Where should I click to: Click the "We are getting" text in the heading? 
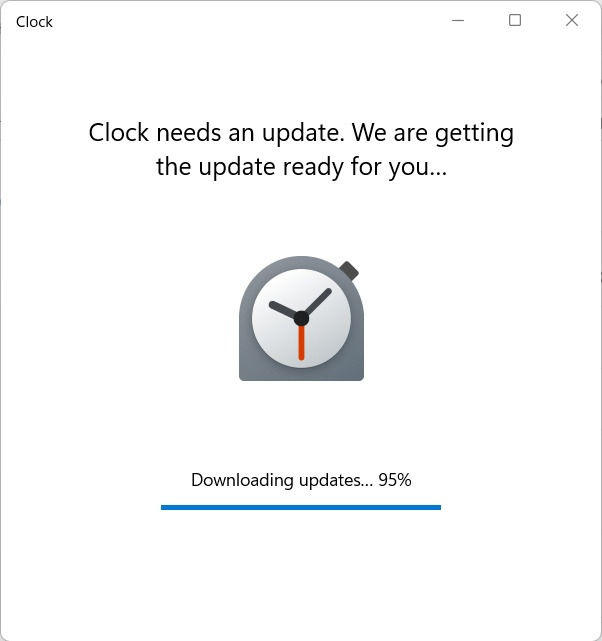click(x=433, y=133)
